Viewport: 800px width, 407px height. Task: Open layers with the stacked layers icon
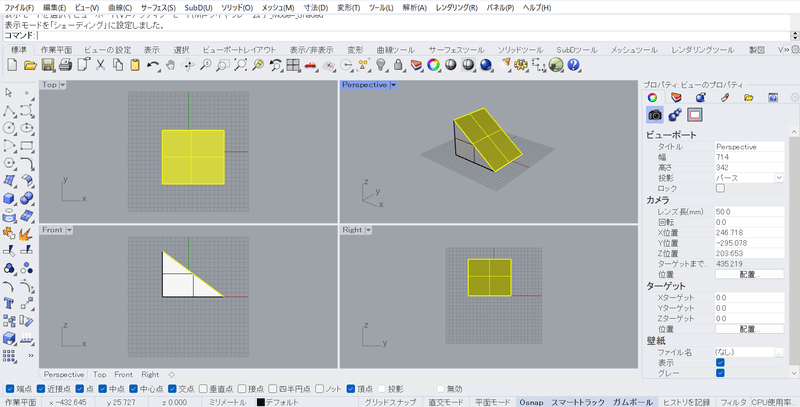416,65
